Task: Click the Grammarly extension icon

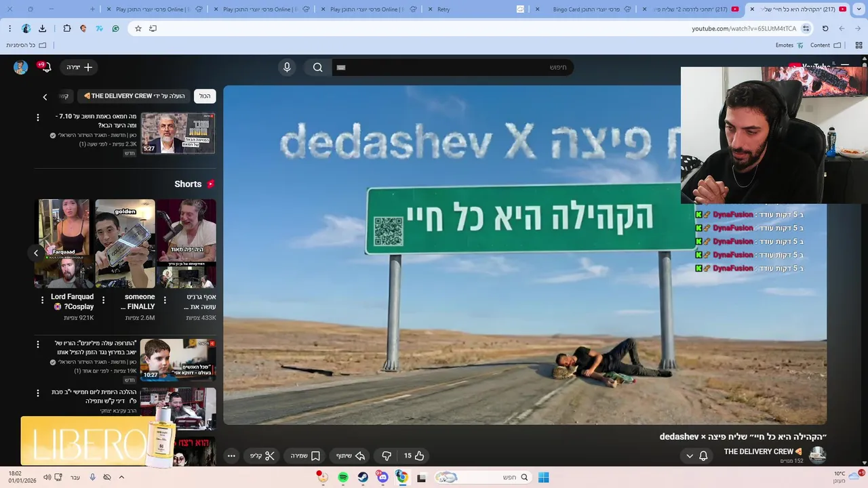Action: [x=115, y=28]
